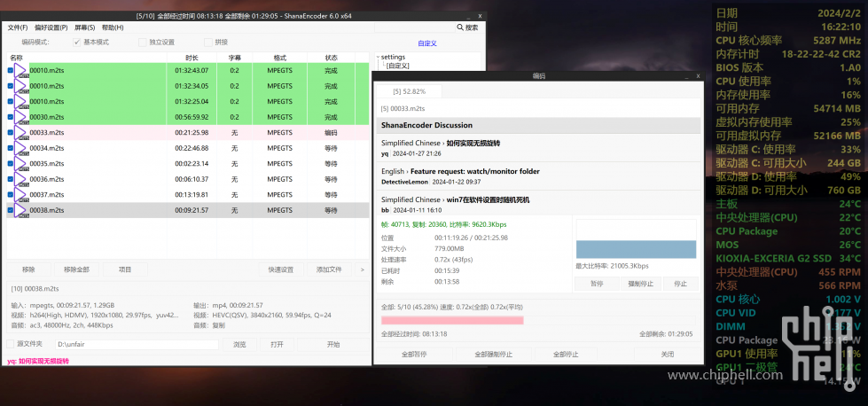
Task: Click the blue bitrate graph
Action: (636, 249)
